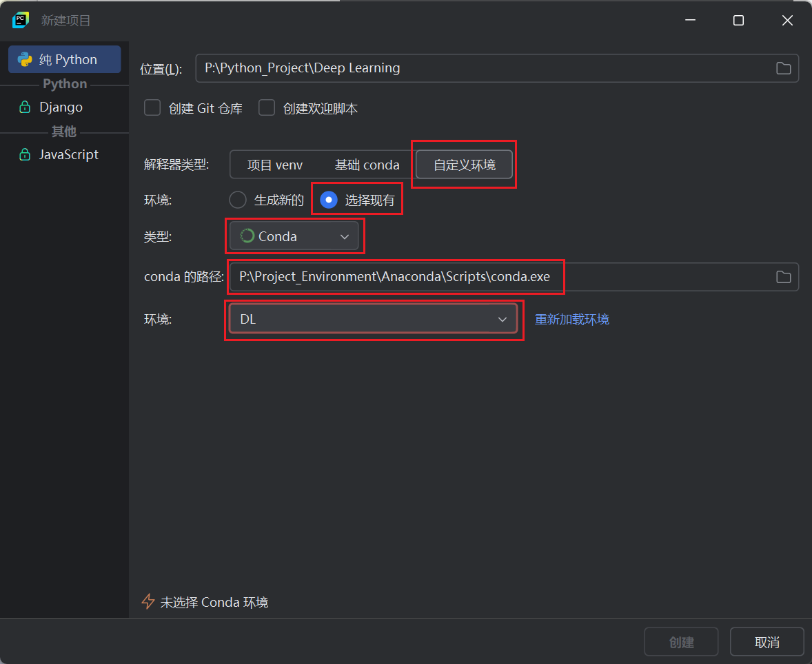Choose the 生成新的 environment radio button
This screenshot has height=664, width=812.
pyautogui.click(x=238, y=200)
